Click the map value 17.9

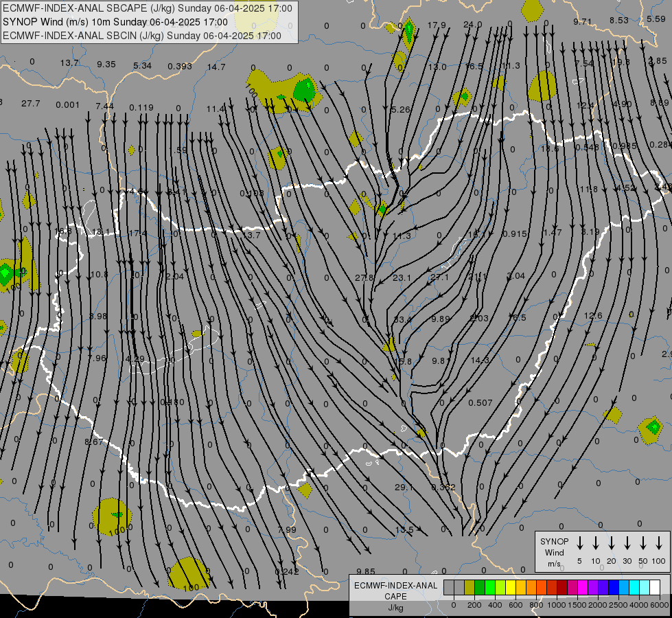pyautogui.click(x=437, y=25)
